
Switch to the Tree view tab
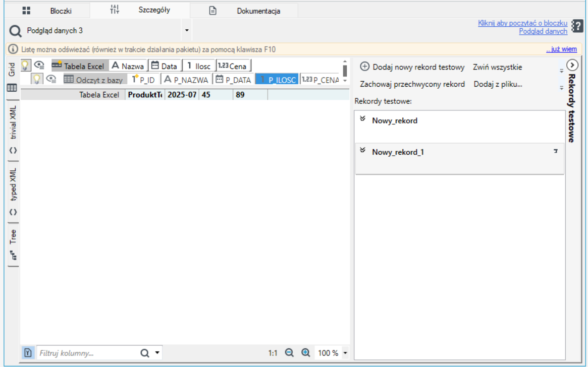click(13, 244)
